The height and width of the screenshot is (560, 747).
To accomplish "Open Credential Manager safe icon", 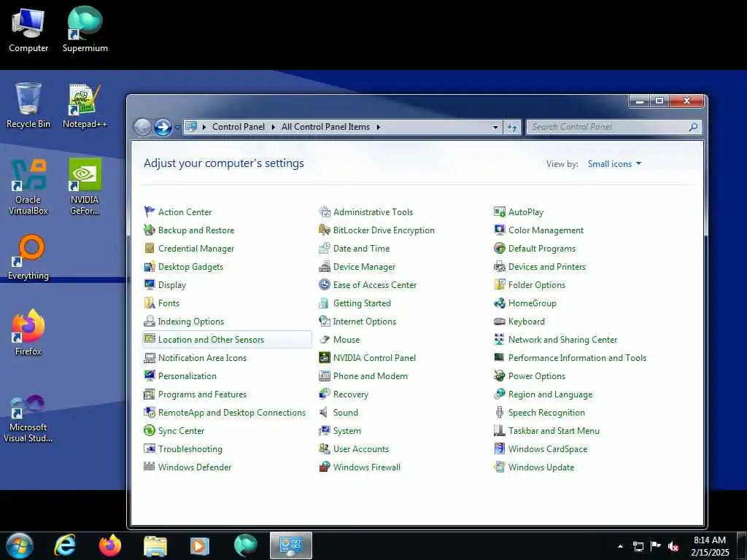I will coord(150,248).
